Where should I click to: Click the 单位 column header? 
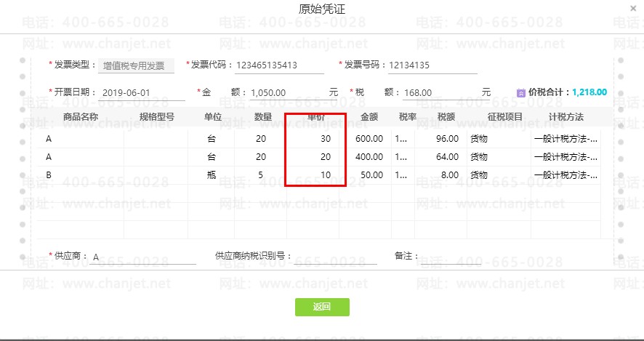click(x=213, y=117)
